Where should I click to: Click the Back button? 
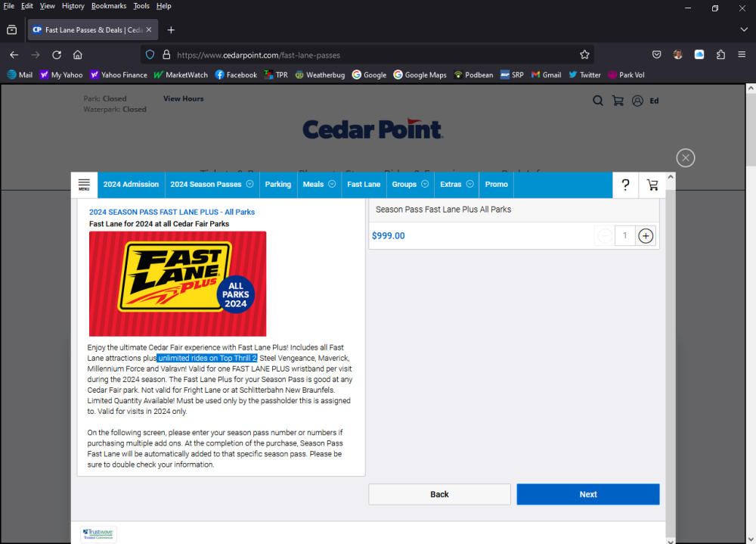(439, 494)
